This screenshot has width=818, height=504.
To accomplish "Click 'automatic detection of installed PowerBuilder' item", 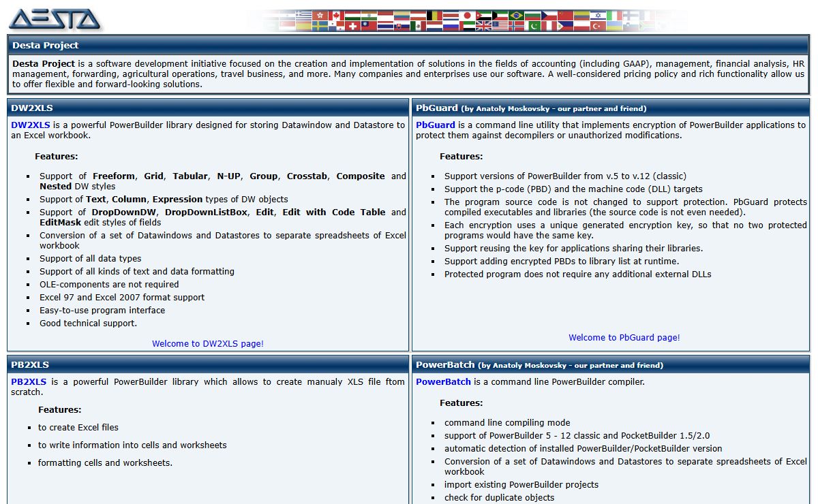I will point(583,448).
